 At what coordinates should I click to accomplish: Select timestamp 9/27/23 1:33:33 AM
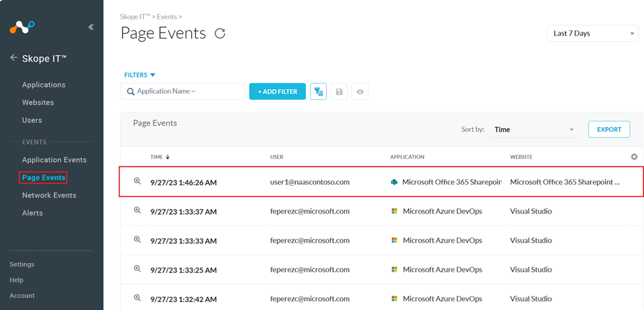click(184, 241)
